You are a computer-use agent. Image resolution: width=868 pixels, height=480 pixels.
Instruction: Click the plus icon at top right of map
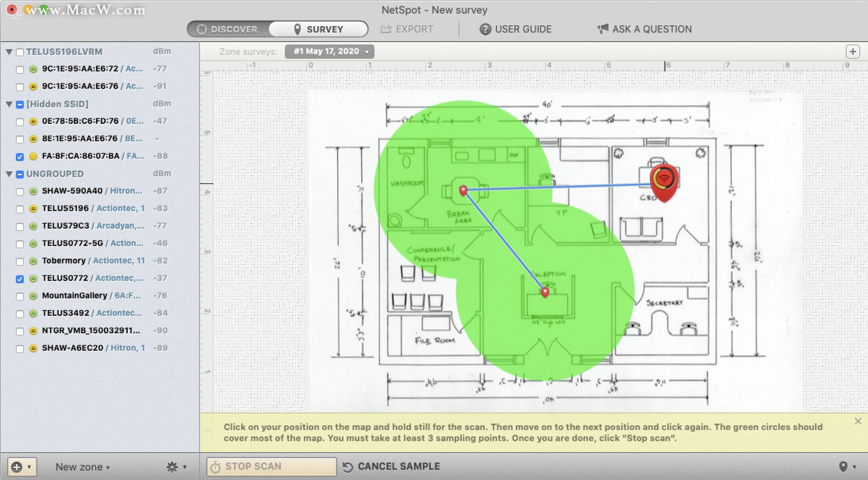(853, 52)
